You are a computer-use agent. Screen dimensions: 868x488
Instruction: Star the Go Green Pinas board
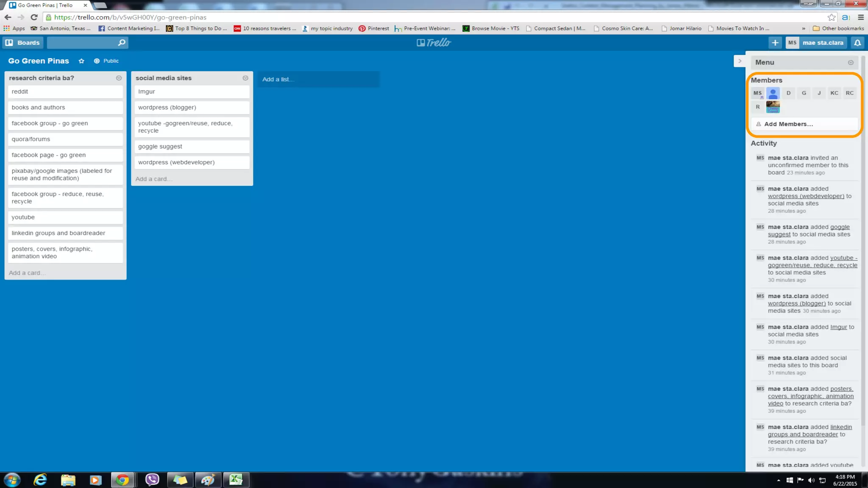(81, 61)
